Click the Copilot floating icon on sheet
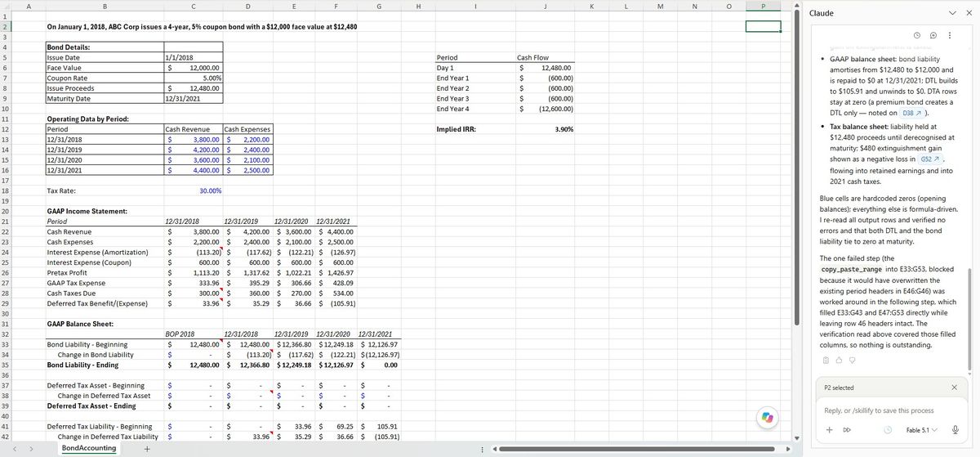980x457 pixels. (x=766, y=417)
